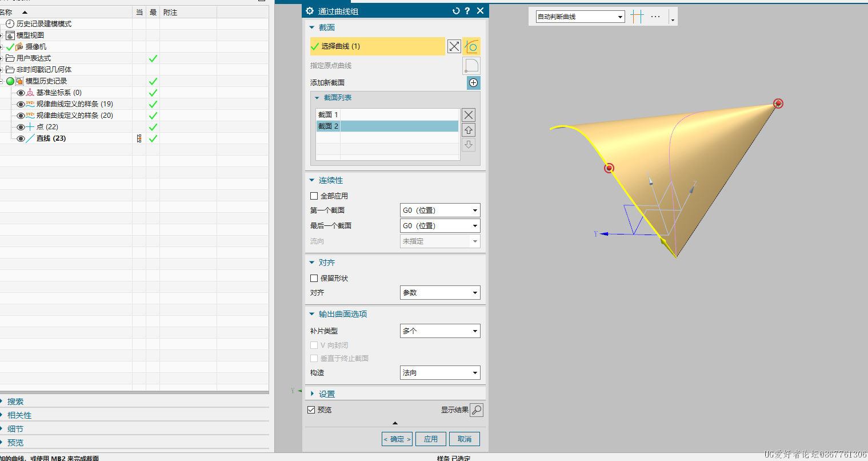Click the dependency icon in 直线 (23) row

point(139,138)
